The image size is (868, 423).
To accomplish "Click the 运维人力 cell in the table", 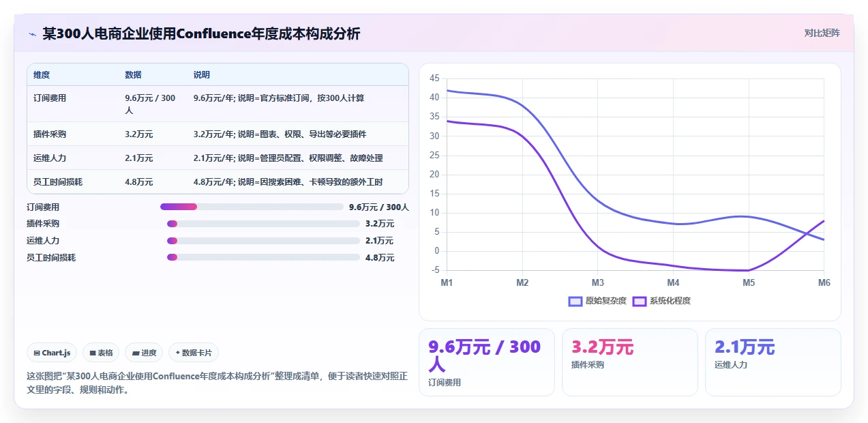I will pyautogui.click(x=50, y=158).
